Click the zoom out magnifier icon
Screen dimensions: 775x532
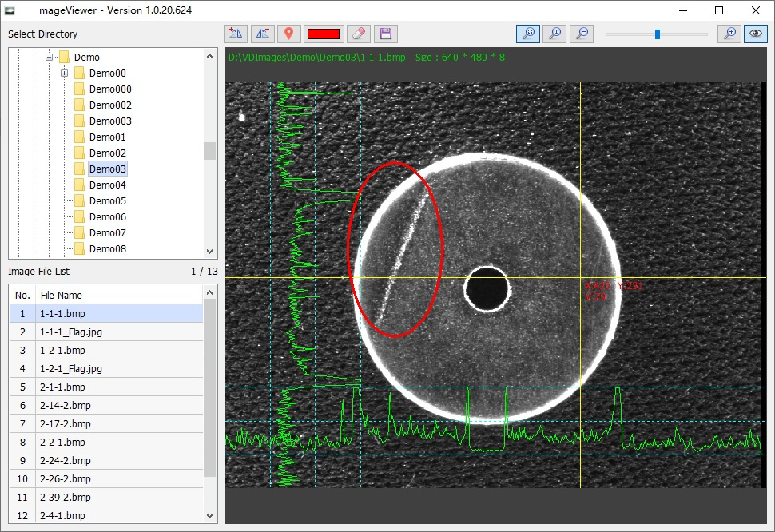pyautogui.click(x=582, y=34)
